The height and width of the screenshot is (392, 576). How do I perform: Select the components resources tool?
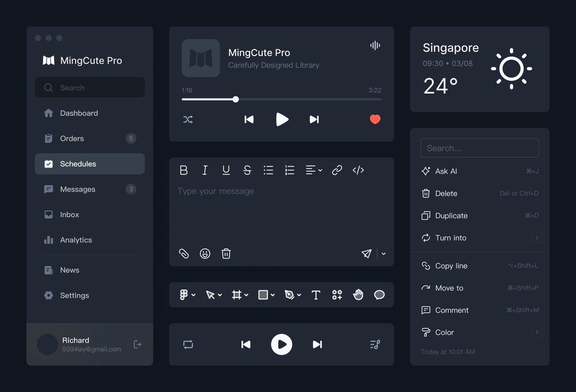tap(337, 295)
